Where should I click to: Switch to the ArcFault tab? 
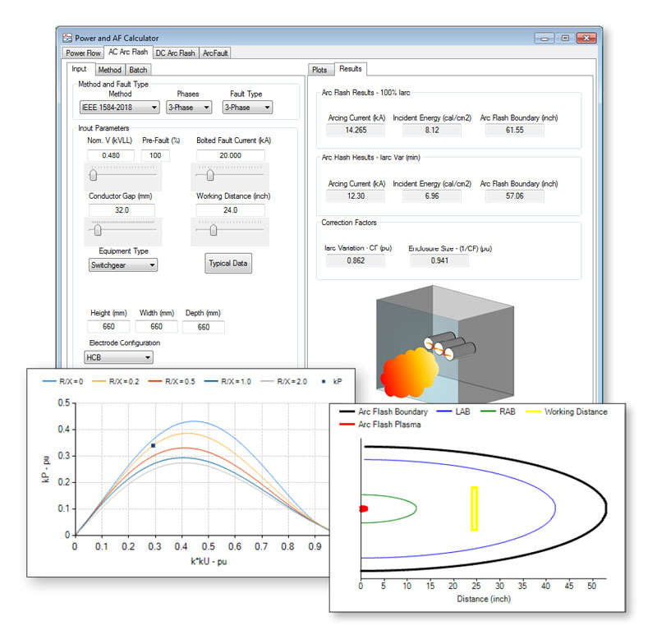coord(215,52)
